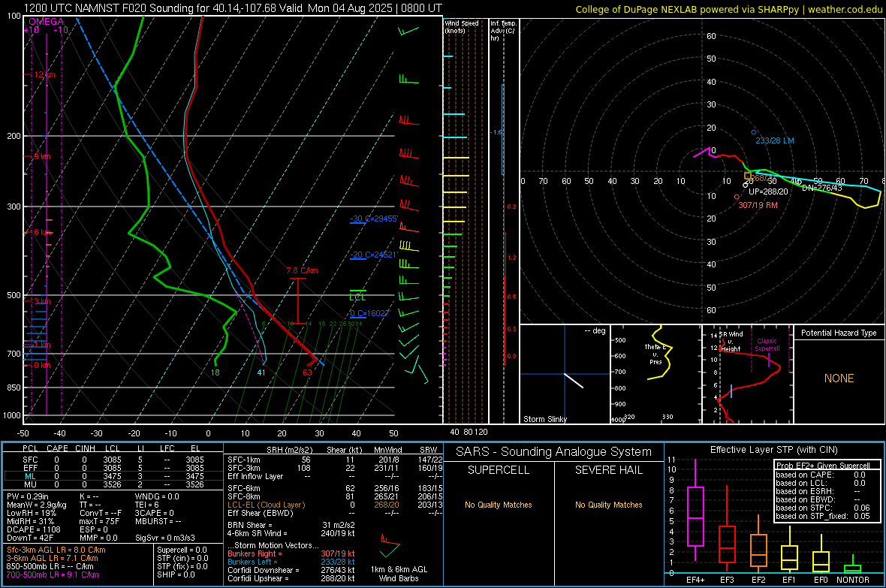Click the magenta 'Classic Supercell' label

coord(767,345)
